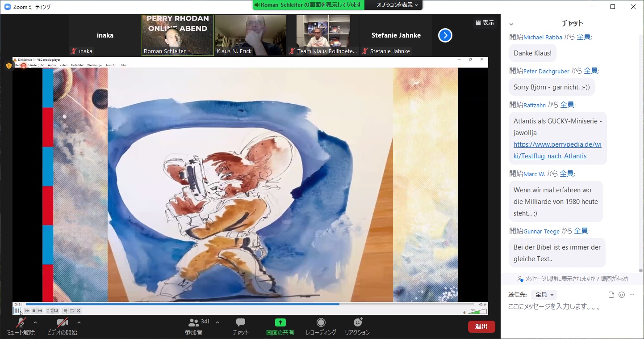Open the emoji picker in chat

coord(622,295)
